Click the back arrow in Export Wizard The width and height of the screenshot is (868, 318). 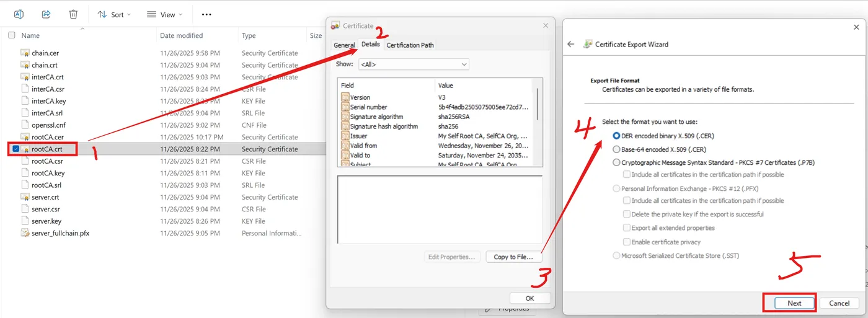(x=571, y=45)
